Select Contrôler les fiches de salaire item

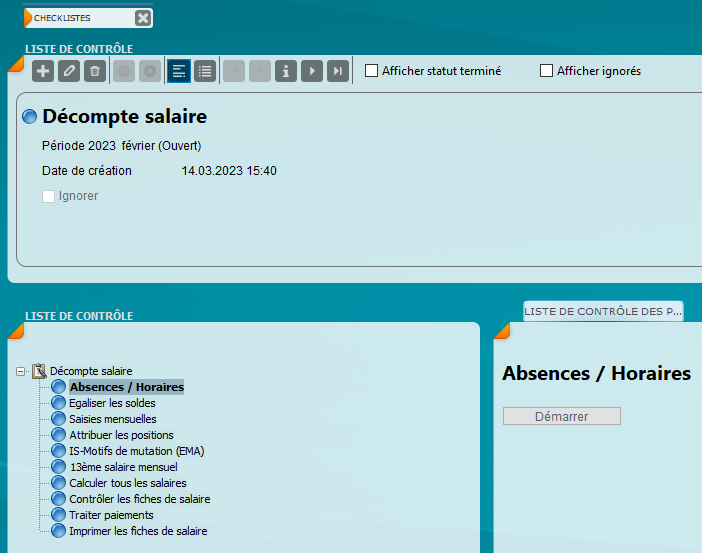pyautogui.click(x=139, y=499)
